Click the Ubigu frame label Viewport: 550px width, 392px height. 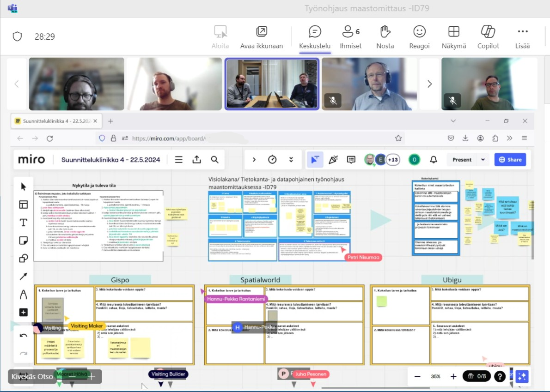tap(452, 280)
